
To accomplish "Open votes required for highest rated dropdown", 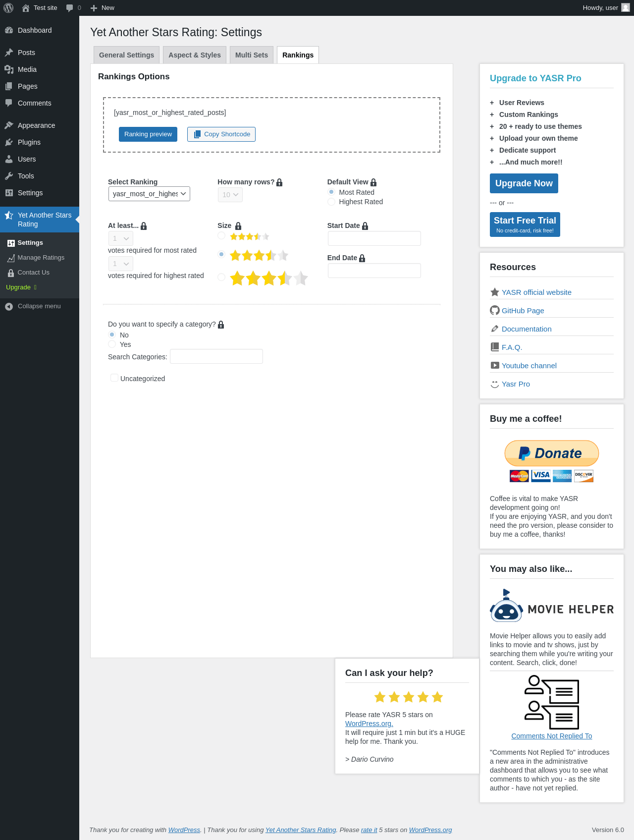I will tap(121, 264).
